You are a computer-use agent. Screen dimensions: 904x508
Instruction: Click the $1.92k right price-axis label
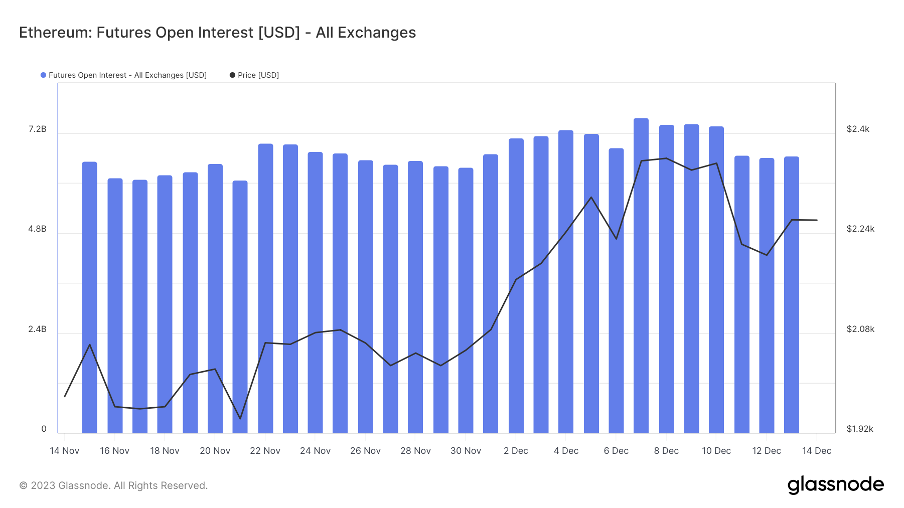tap(860, 429)
